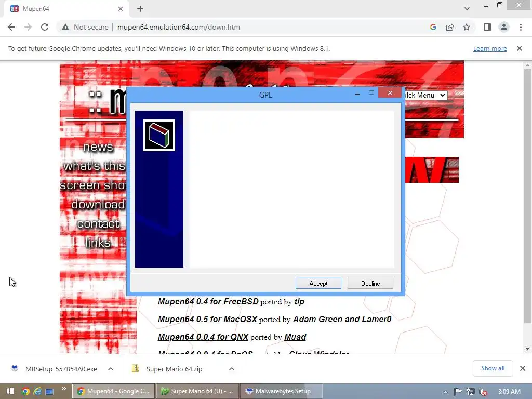Open the desktop toolbar icon in taskbar
Image resolution: width=532 pixels, height=399 pixels.
[x=49, y=392]
